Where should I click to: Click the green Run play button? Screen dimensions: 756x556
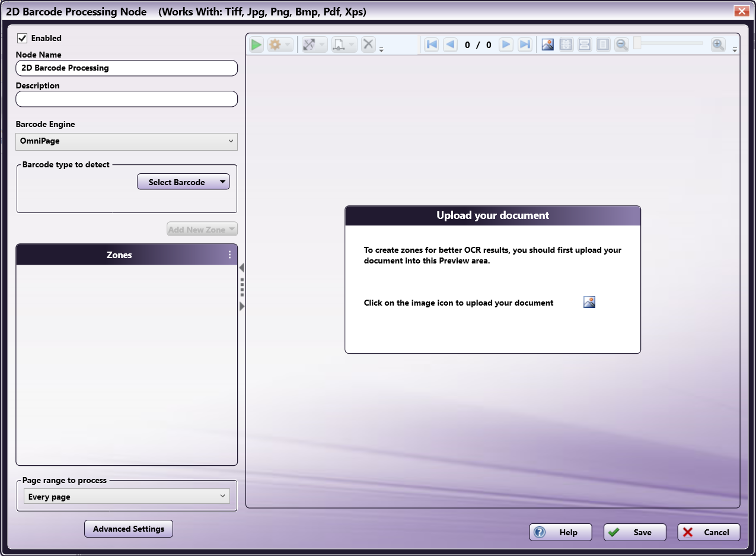click(x=256, y=45)
